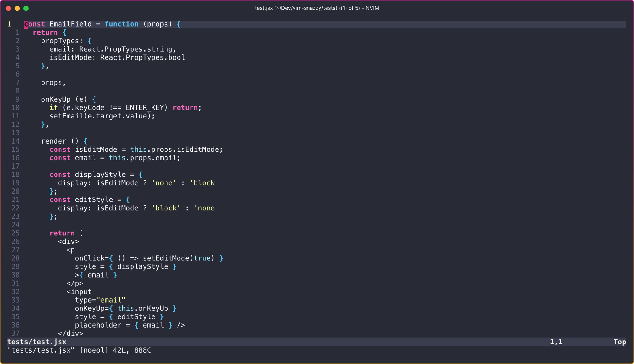Click the opening div tag
This screenshot has width=634, height=364.
(x=68, y=242)
